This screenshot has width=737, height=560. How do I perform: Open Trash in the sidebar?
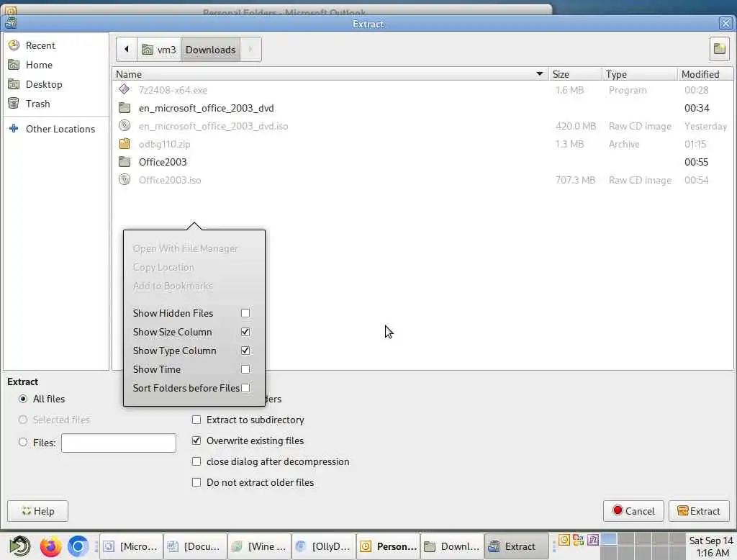(x=37, y=104)
